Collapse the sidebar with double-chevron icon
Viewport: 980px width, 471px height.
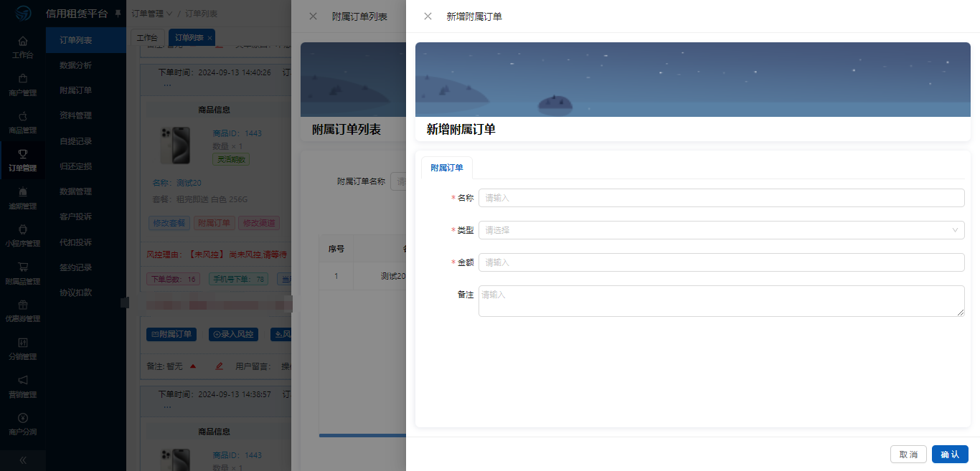click(x=22, y=460)
